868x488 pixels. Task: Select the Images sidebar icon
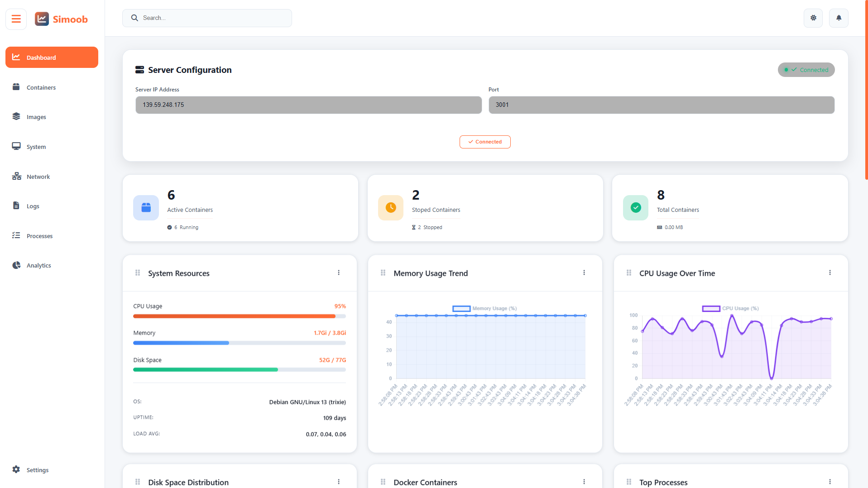point(16,116)
